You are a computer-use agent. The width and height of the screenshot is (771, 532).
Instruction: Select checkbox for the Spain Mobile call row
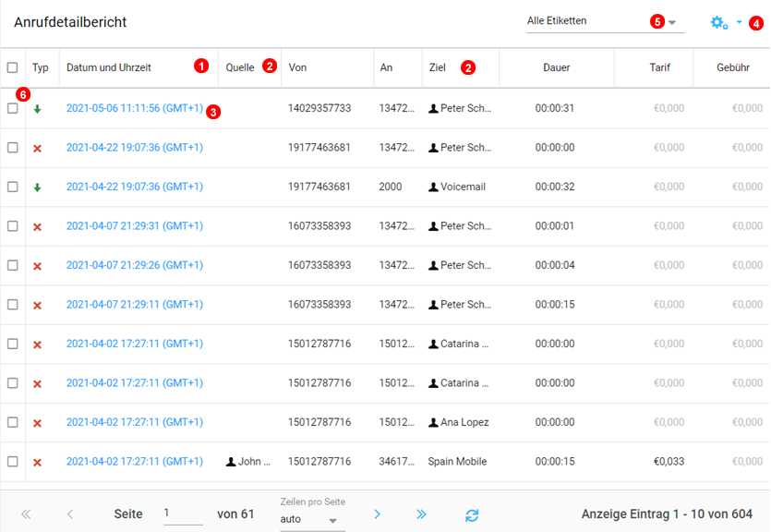point(12,462)
